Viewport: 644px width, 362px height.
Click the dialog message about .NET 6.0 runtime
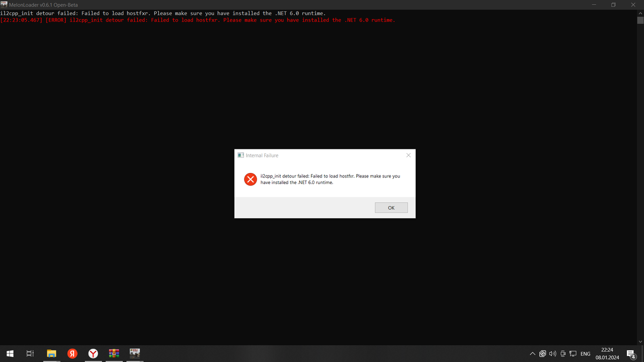pos(330,179)
